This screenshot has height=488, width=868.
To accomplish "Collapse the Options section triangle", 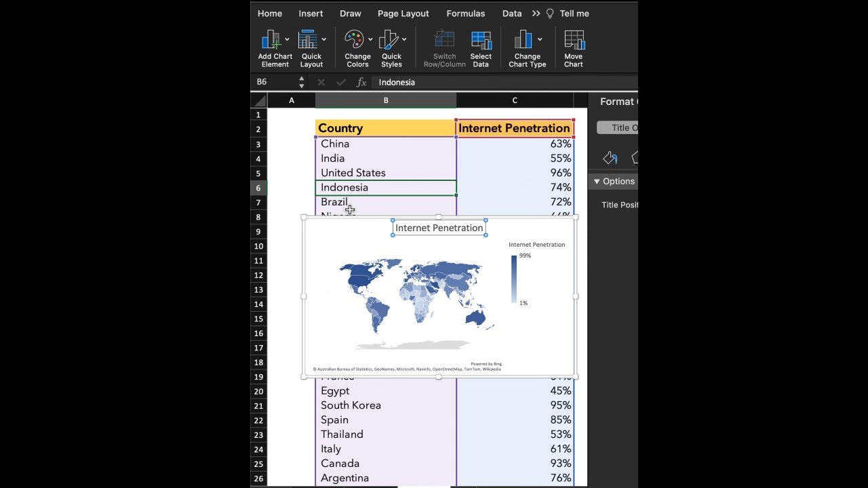I will (x=597, y=182).
